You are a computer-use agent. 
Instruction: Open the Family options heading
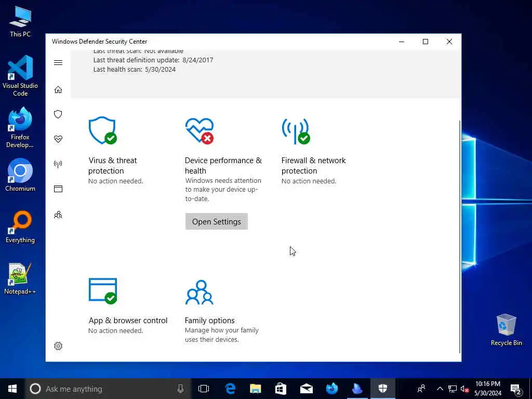point(210,320)
